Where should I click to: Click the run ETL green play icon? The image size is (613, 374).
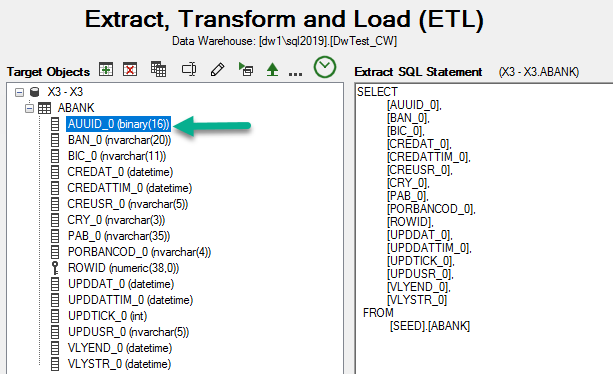coord(246,70)
